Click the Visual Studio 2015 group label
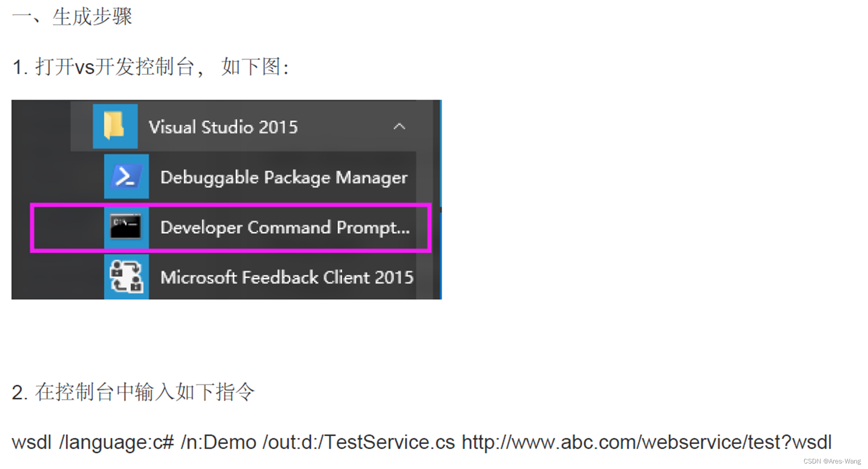The height and width of the screenshot is (469, 868). coord(223,127)
